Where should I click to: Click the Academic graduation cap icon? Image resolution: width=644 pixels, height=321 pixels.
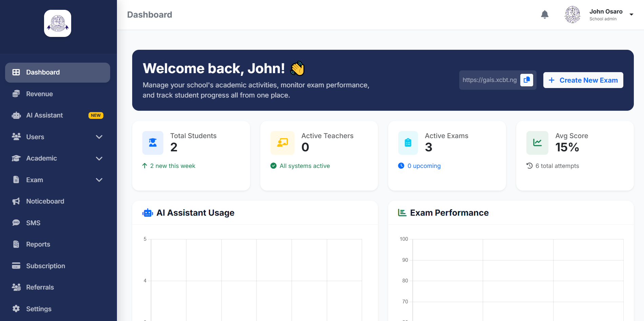[16, 158]
